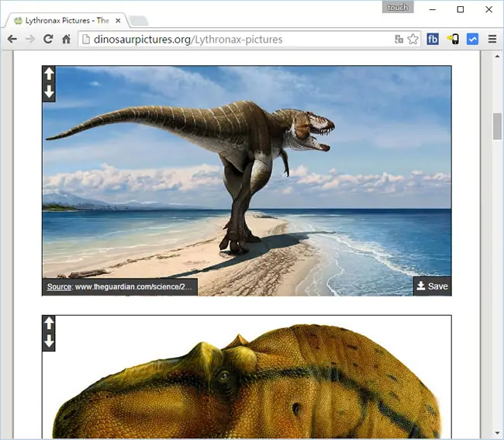Viewport: 504px width, 440px height.
Task: Move the orange dinosaur head image up
Action: pos(49,324)
